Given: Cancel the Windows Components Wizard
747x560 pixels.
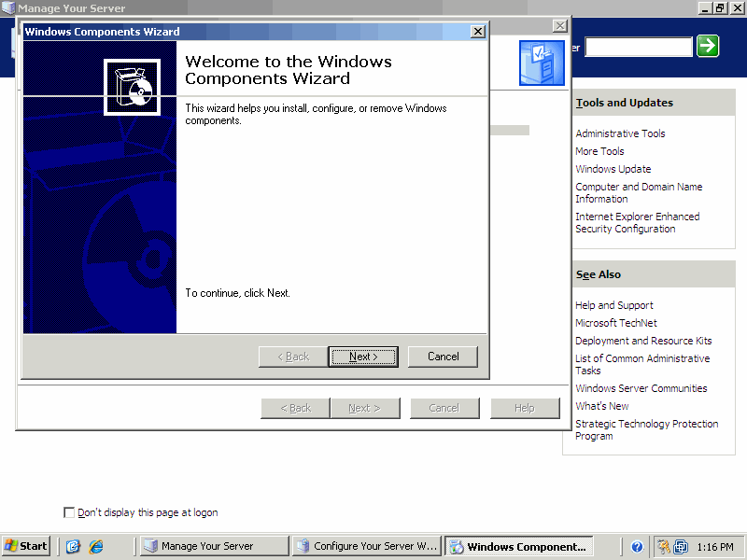Looking at the screenshot, I should [443, 357].
